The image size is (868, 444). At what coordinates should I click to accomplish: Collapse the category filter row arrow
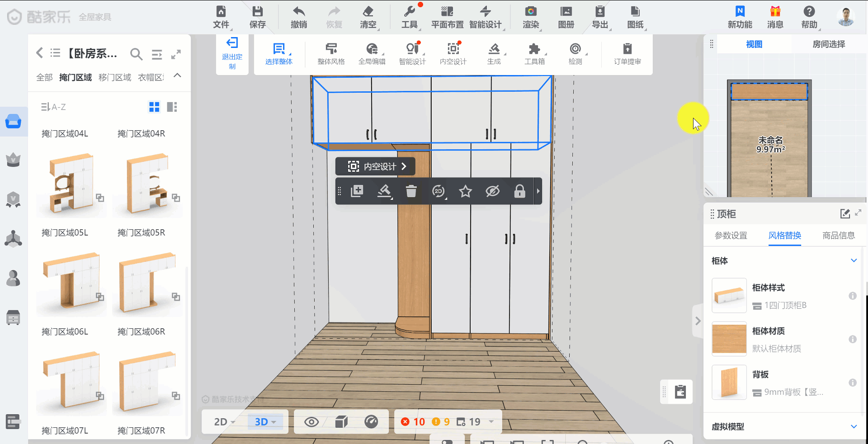pos(177,76)
